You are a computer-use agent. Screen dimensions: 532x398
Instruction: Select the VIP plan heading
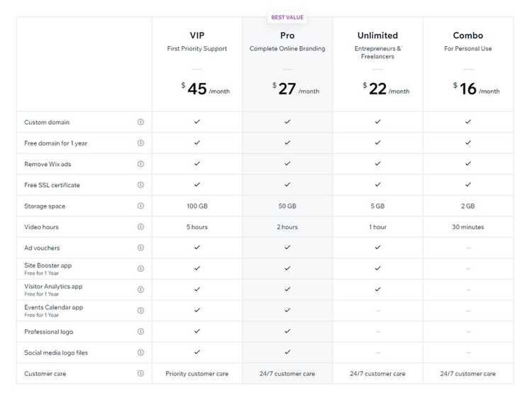197,35
